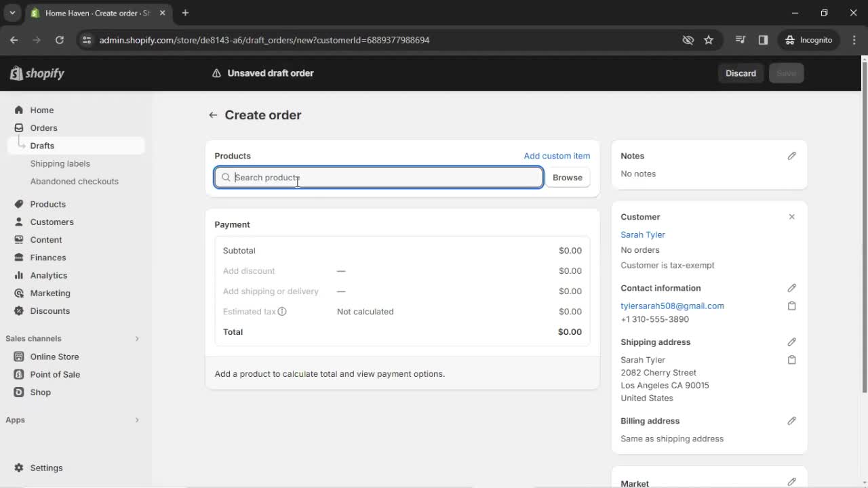Screen dimensions: 868x488
Task: Toggle the browser side panel icon
Action: (763, 40)
